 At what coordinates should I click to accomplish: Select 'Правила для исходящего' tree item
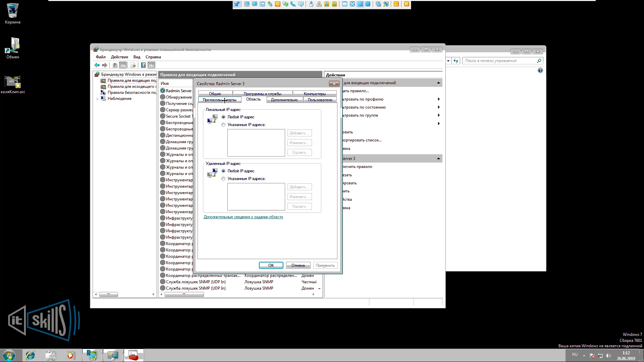pyautogui.click(x=129, y=86)
